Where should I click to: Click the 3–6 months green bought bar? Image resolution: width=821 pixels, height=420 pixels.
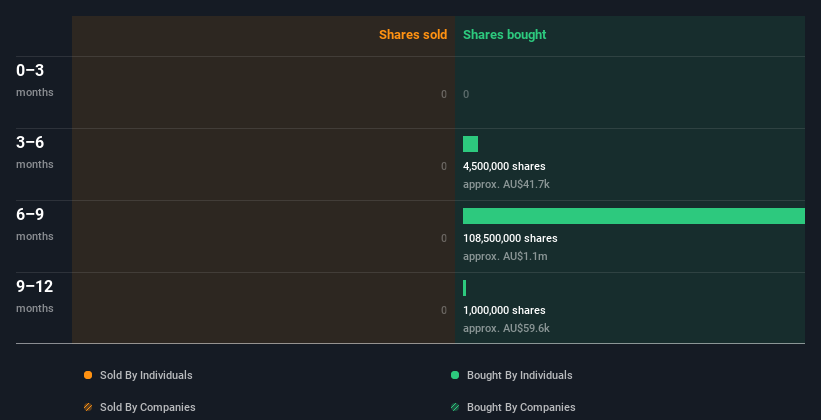tap(470, 144)
